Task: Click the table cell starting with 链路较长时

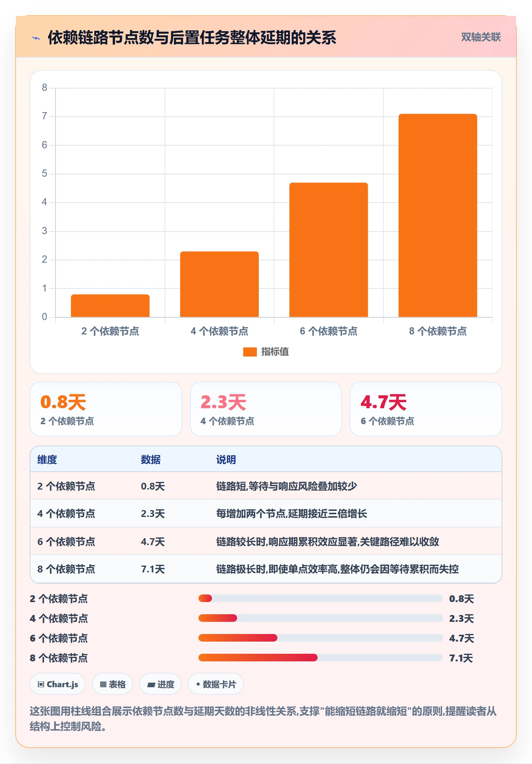Action: point(328,541)
